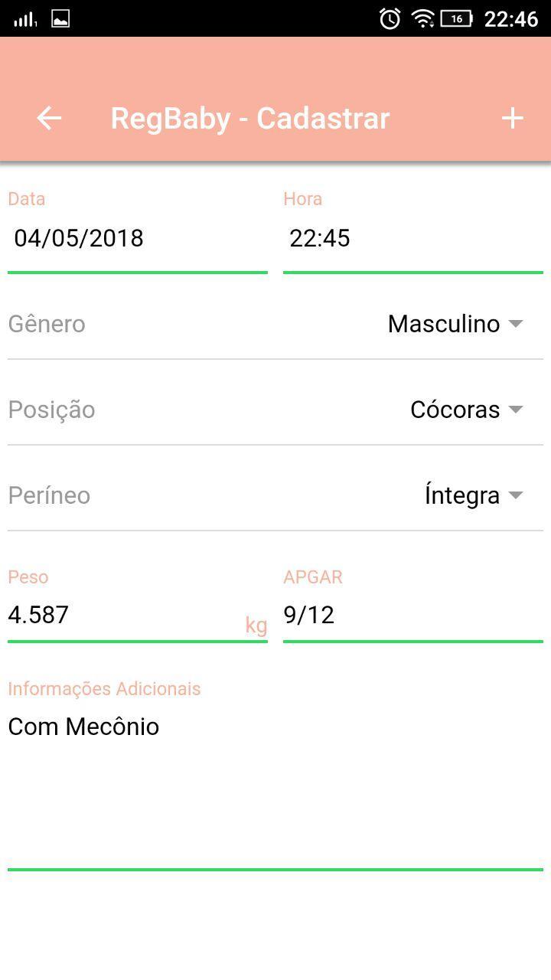Screen dimensions: 551x980
Task: Open the Gênero dropdown arrow
Action: [516, 324]
